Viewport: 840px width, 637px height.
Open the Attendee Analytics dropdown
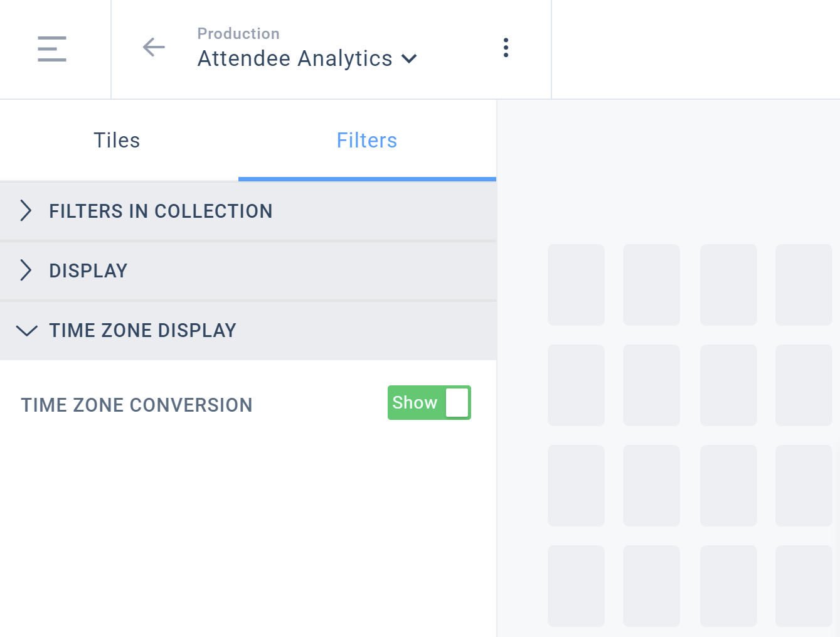tap(307, 58)
